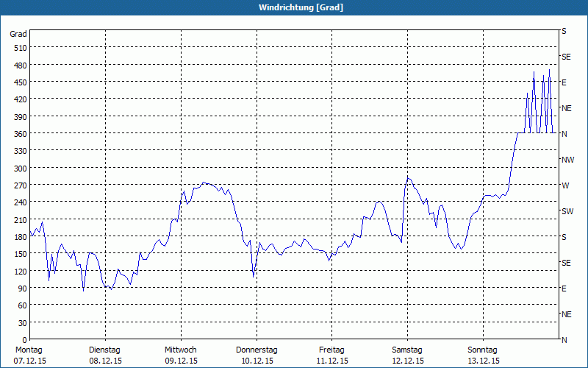This screenshot has width=588, height=368.
Task: Click the 30 value on the y-axis
Action: coord(22,322)
